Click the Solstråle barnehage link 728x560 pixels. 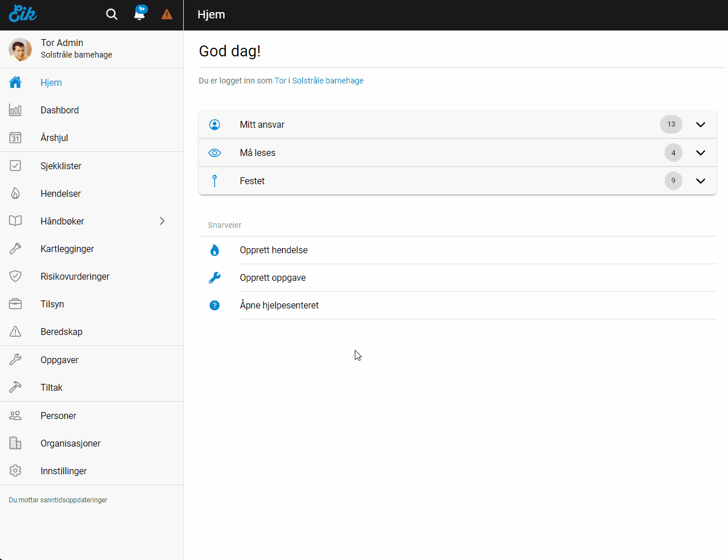point(328,81)
